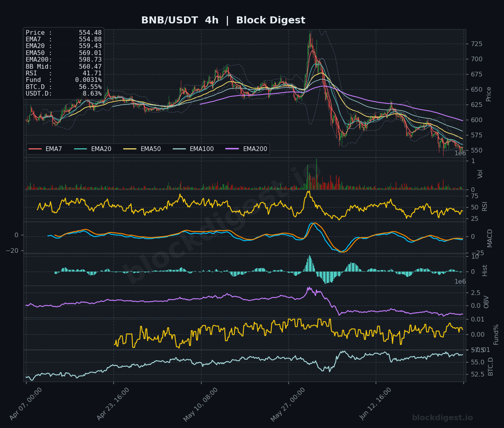Select the BTC.D 56.55% row
This screenshot has height=428, width=504.
click(64, 87)
